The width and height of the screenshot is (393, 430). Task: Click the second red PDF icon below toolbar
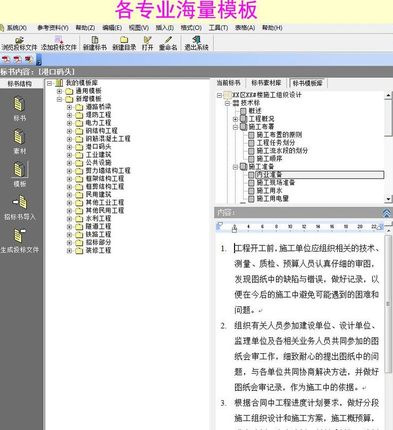pos(17,60)
